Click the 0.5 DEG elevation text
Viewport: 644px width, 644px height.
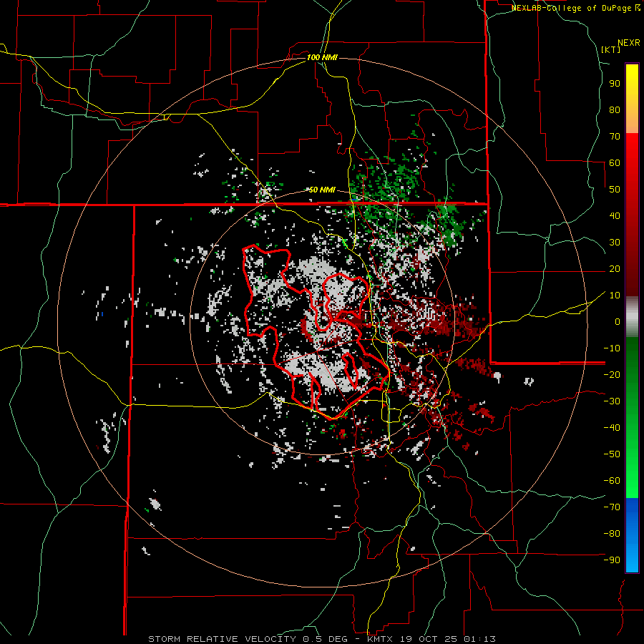(x=325, y=639)
